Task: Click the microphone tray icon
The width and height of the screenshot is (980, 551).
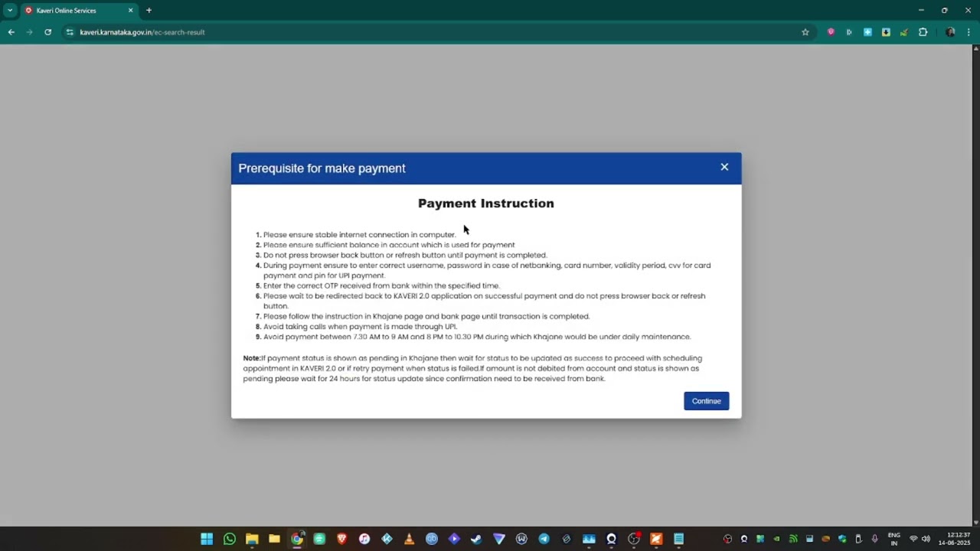Action: click(875, 539)
